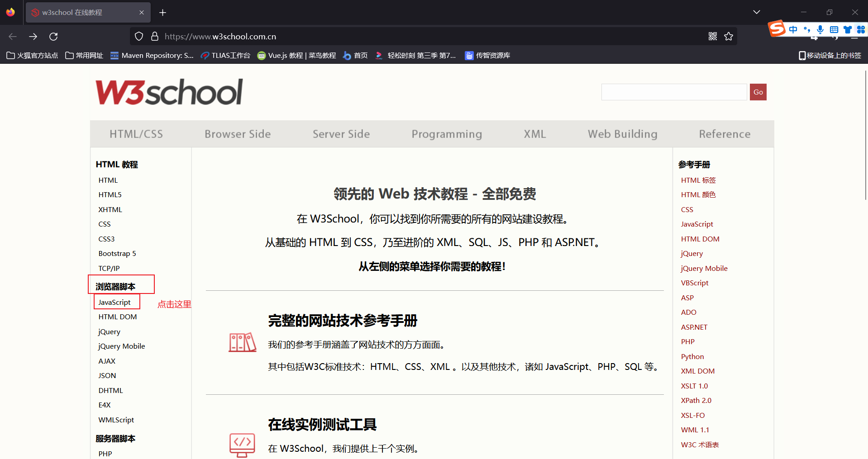Open the Programming nav tab
The image size is (868, 459).
click(x=447, y=134)
